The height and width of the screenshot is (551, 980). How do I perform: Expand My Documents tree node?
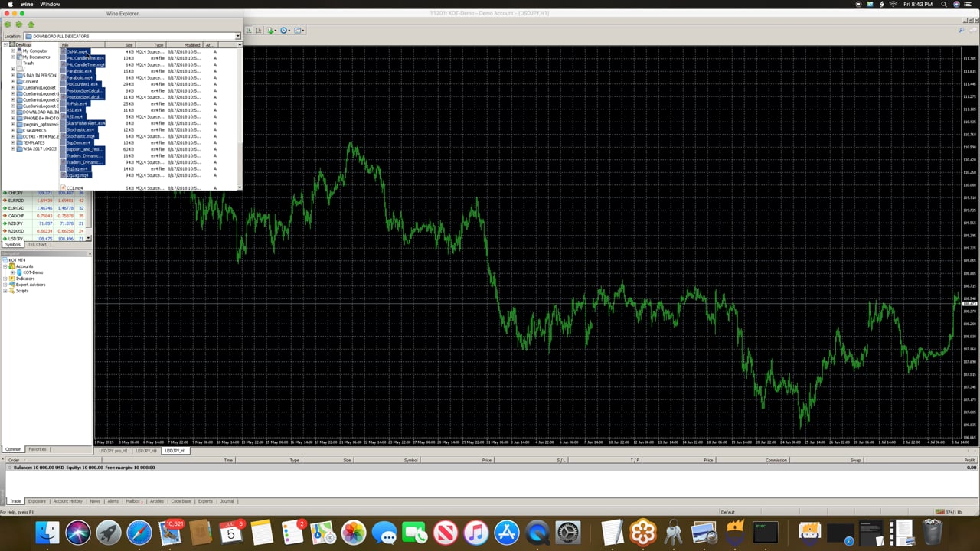(12, 57)
